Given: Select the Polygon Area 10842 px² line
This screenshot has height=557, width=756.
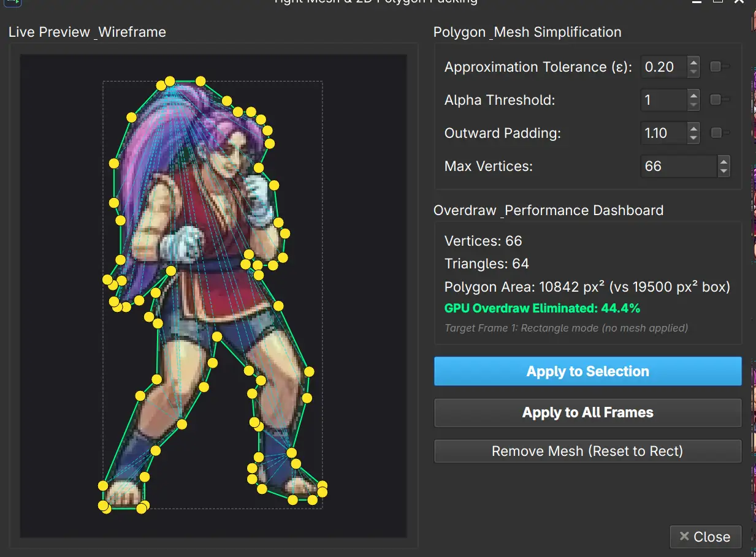Looking at the screenshot, I should click(x=587, y=287).
